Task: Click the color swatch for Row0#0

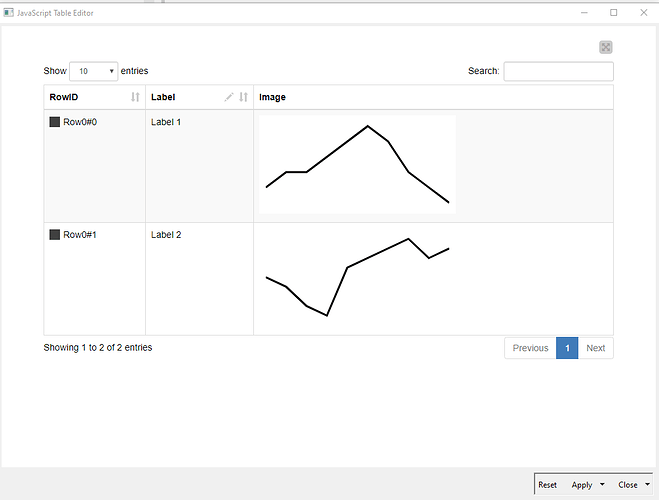Action: (55, 122)
